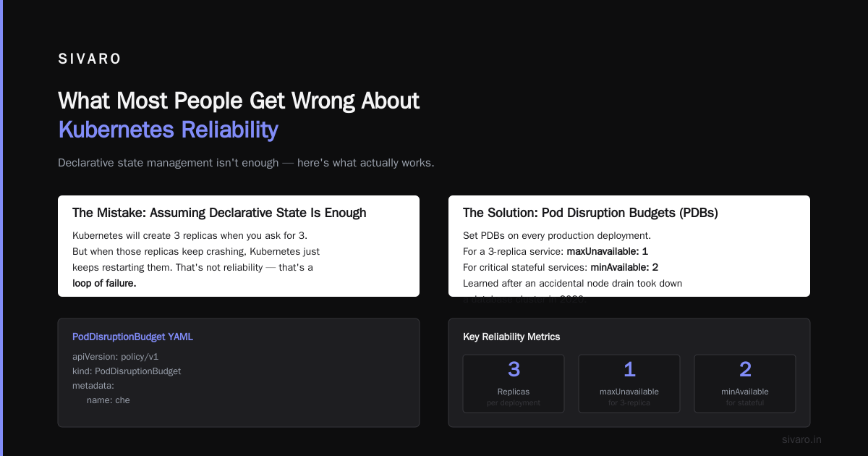Click the "metadata:" line in YAML
Viewport: 868px width, 456px height.
[93, 385]
